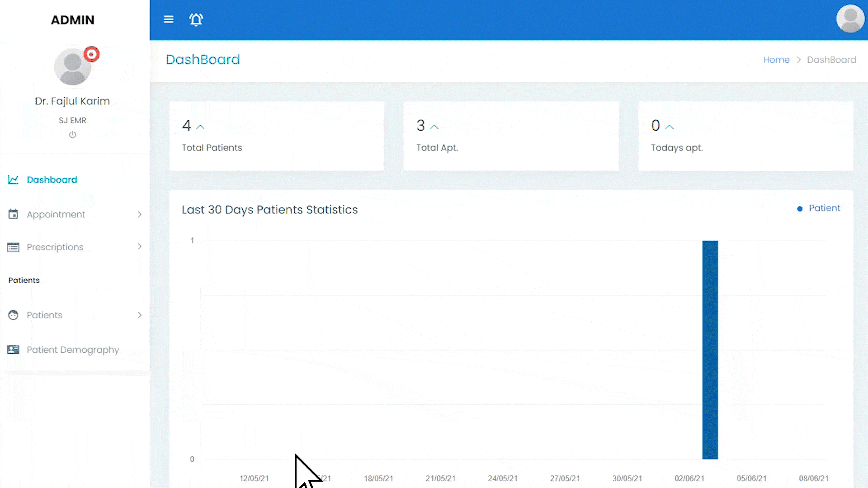Image resolution: width=868 pixels, height=488 pixels.
Task: Expand the Prescriptions submenu chevron
Action: coord(140,246)
